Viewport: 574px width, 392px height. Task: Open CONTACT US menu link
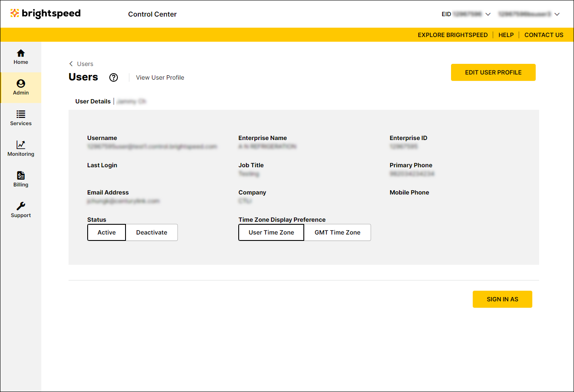[544, 35]
